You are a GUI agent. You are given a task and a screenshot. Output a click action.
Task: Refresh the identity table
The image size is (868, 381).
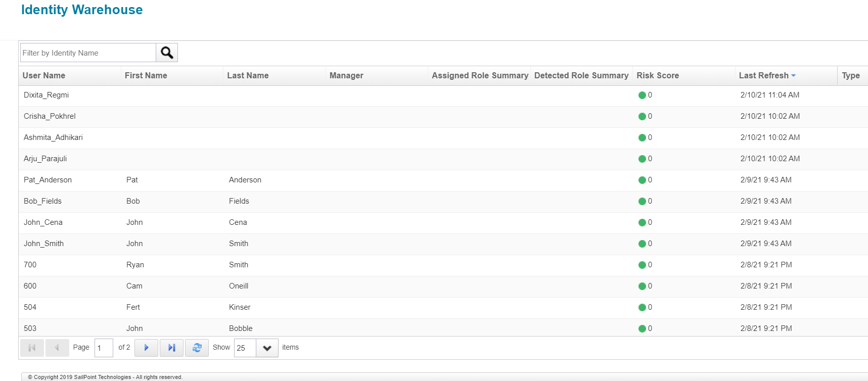[197, 348]
